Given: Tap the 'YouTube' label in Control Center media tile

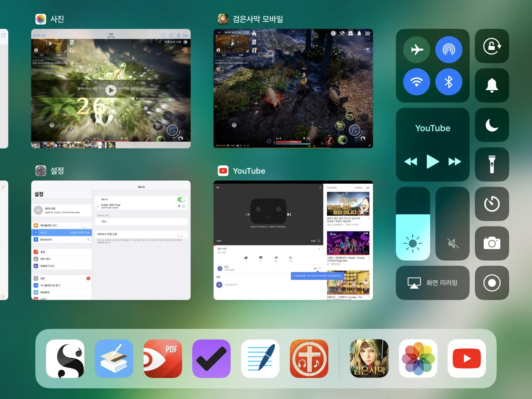Looking at the screenshot, I should pyautogui.click(x=433, y=128).
